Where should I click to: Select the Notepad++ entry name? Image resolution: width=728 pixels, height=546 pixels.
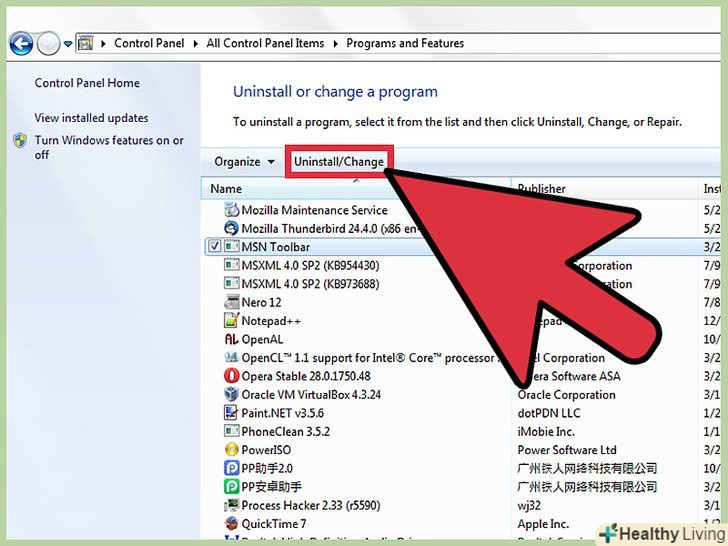coord(271,320)
